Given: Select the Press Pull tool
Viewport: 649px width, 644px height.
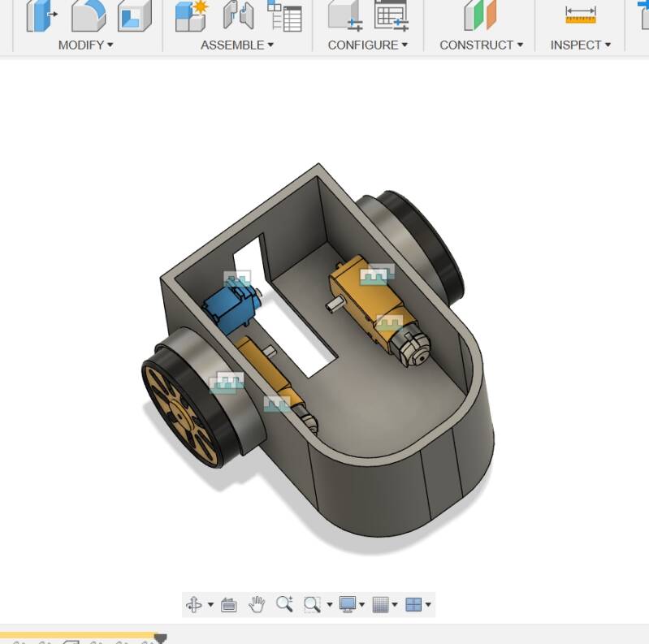Looking at the screenshot, I should pos(41,15).
